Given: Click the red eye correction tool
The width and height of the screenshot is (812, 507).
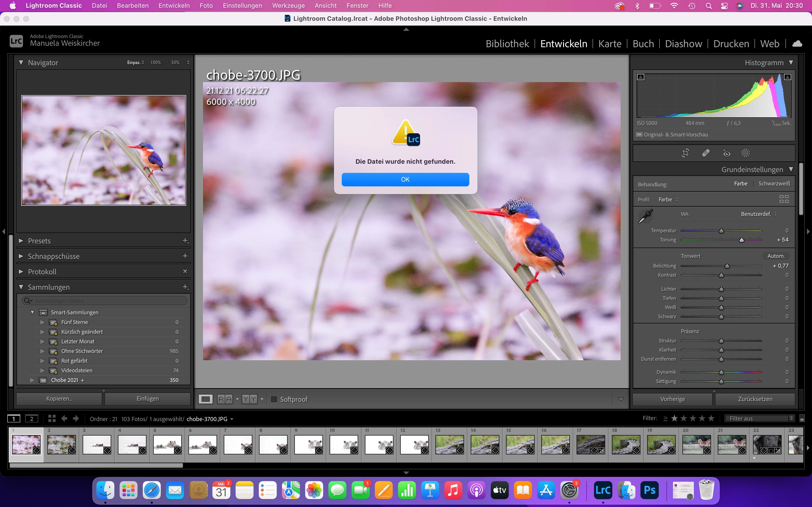Looking at the screenshot, I should 726,153.
